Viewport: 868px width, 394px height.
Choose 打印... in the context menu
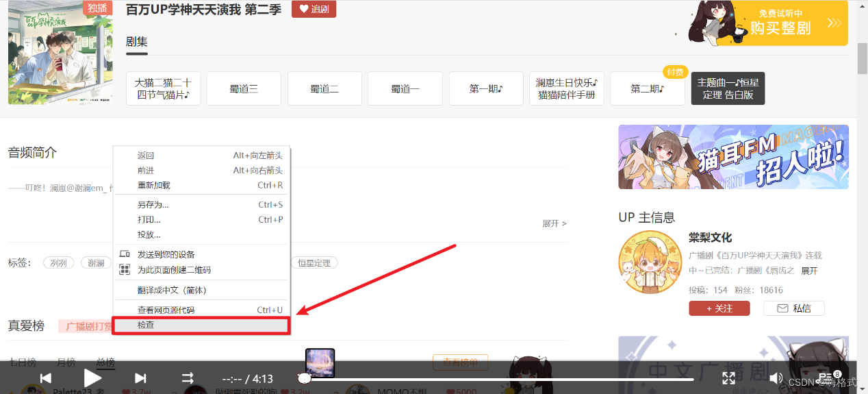coord(203,219)
